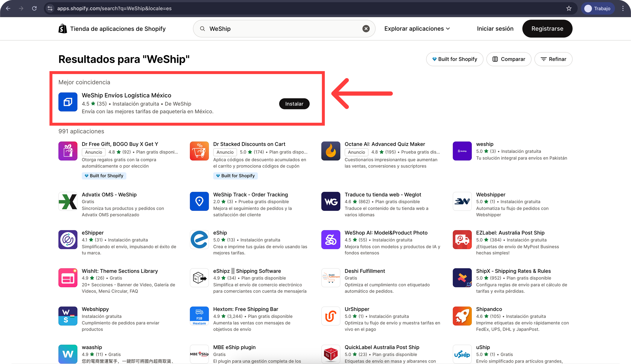Open the Chrome three-dot menu

pos(623,9)
